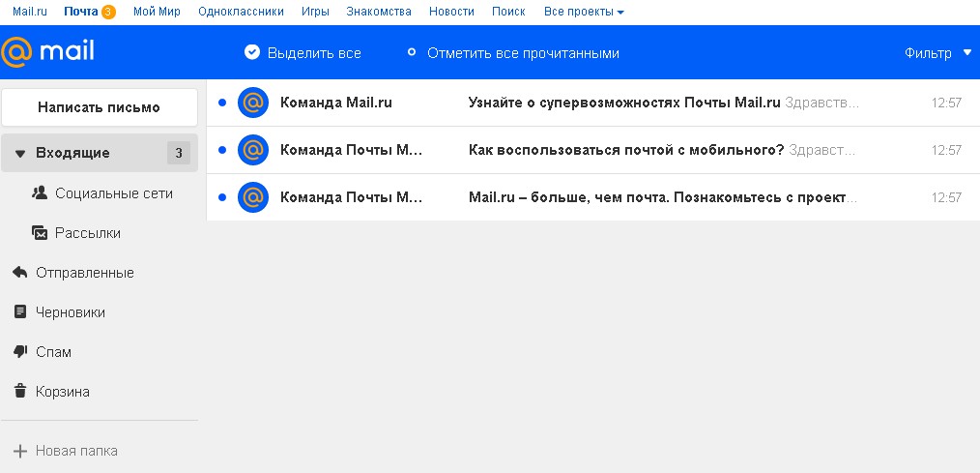The width and height of the screenshot is (980, 473).
Task: Collapse the Входящие folder triangle
Action: point(20,153)
